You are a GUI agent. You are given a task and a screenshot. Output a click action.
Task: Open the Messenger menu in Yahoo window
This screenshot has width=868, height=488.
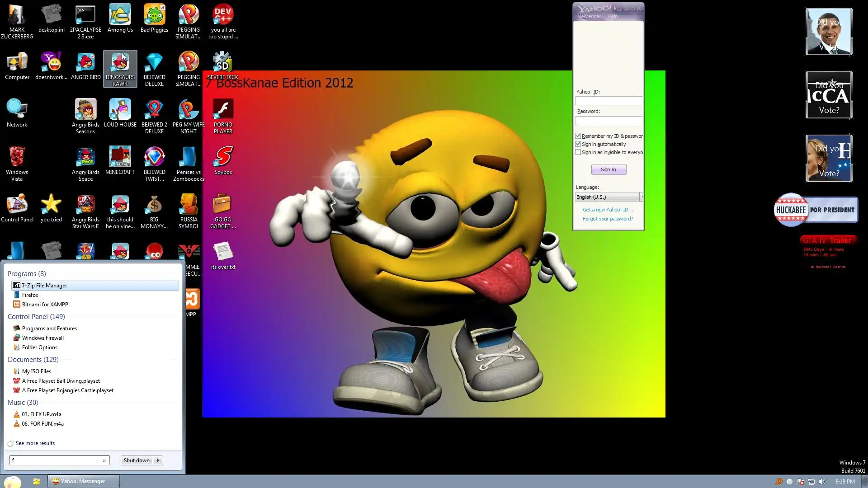tap(589, 16)
